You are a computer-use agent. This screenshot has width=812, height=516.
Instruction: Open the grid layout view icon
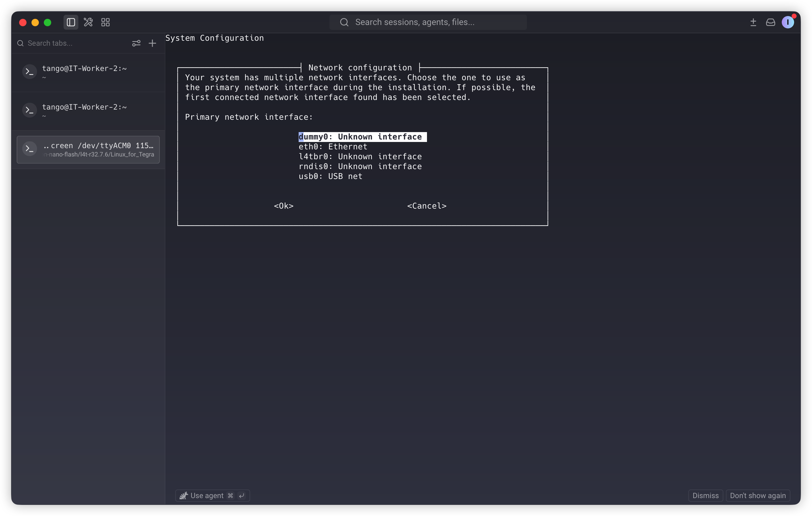pos(106,22)
